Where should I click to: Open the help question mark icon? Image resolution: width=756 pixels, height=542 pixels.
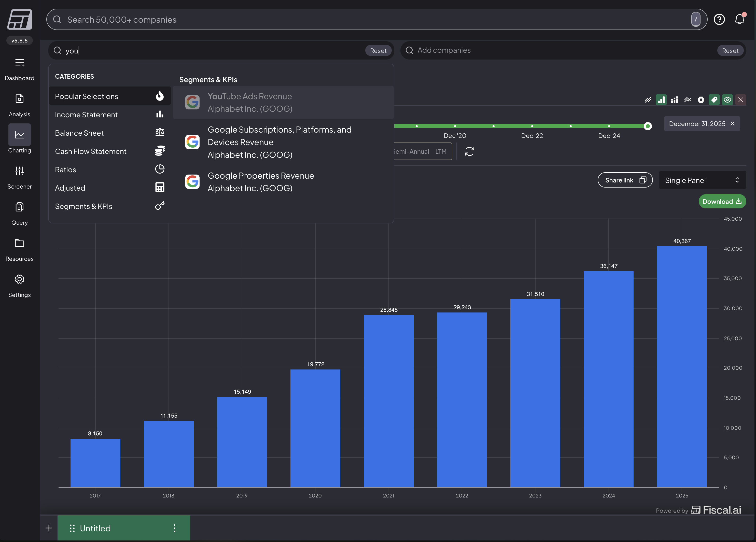pos(719,19)
